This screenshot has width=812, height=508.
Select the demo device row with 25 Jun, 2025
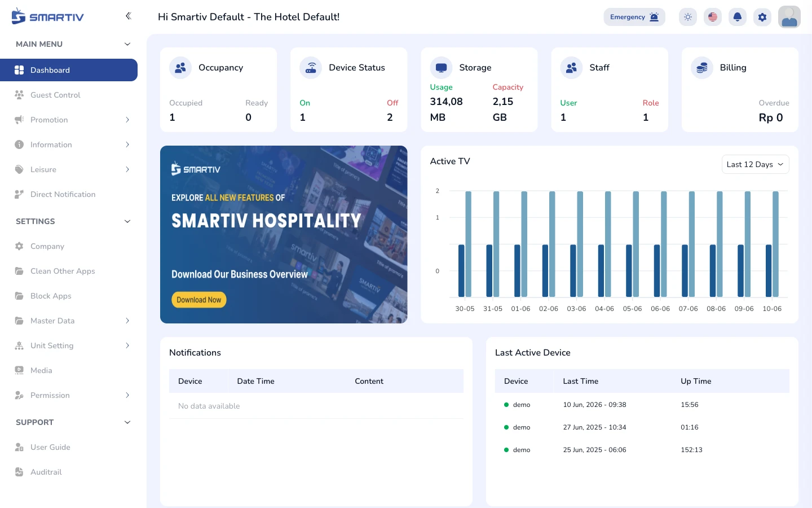point(642,450)
